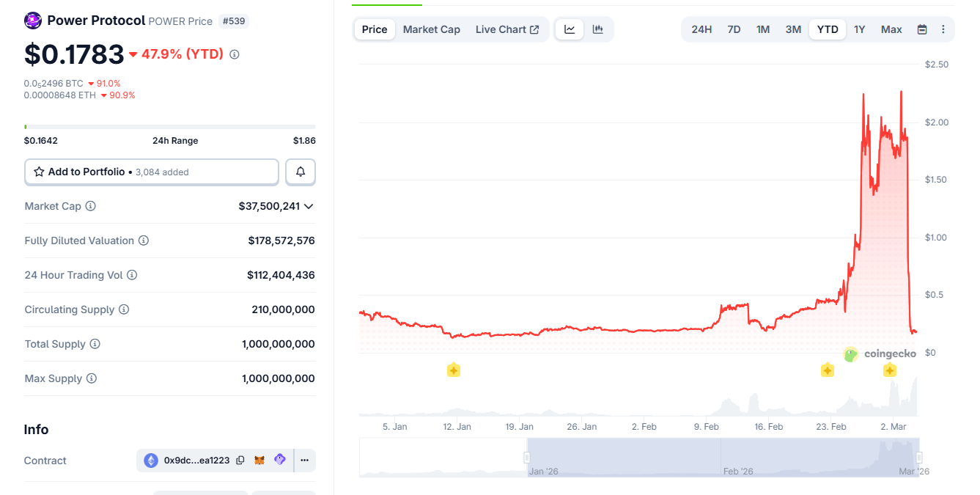Set chart range to 1Y
The height and width of the screenshot is (495, 980).
[860, 29]
